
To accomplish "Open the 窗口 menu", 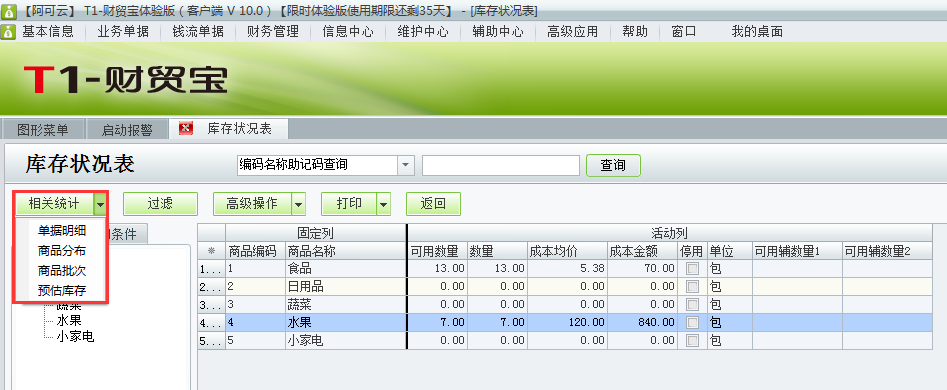I will (x=684, y=31).
